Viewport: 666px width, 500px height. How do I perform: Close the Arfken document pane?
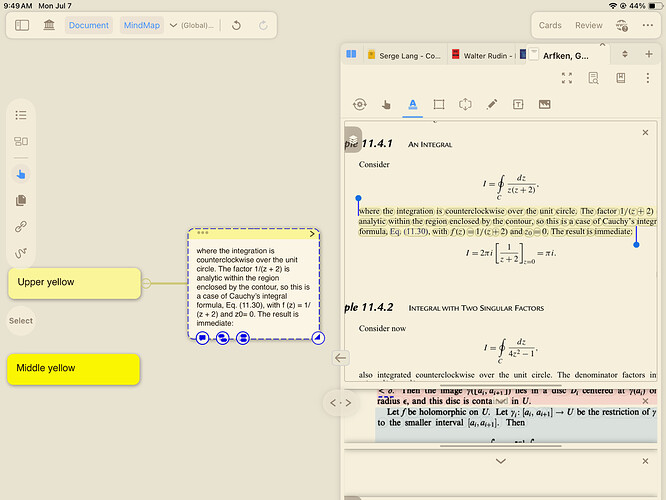click(x=645, y=133)
